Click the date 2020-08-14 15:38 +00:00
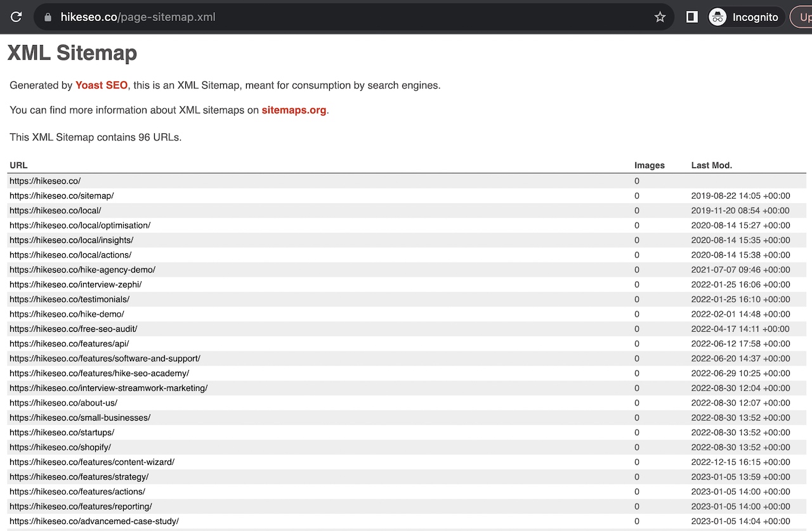This screenshot has height=531, width=812. click(x=740, y=254)
